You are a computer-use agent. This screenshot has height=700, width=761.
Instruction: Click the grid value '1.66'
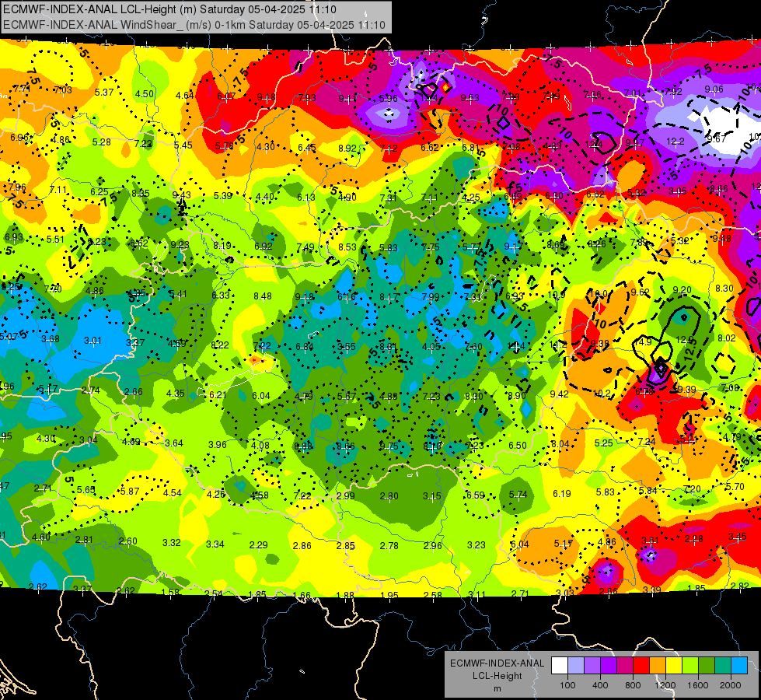(x=302, y=595)
